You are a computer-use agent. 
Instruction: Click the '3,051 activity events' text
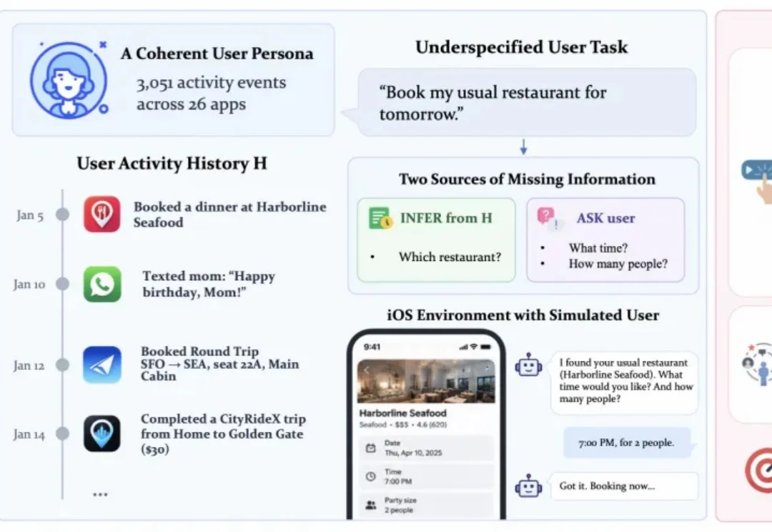click(x=211, y=83)
